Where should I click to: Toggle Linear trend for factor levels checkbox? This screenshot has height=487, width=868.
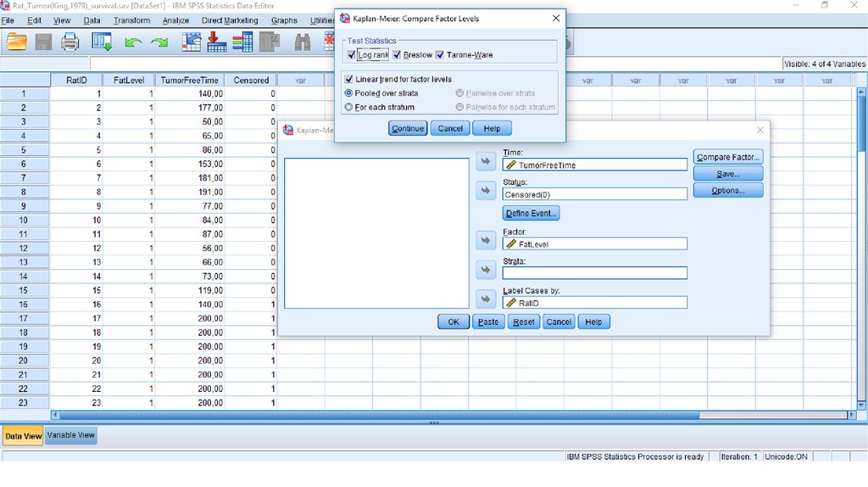point(348,80)
